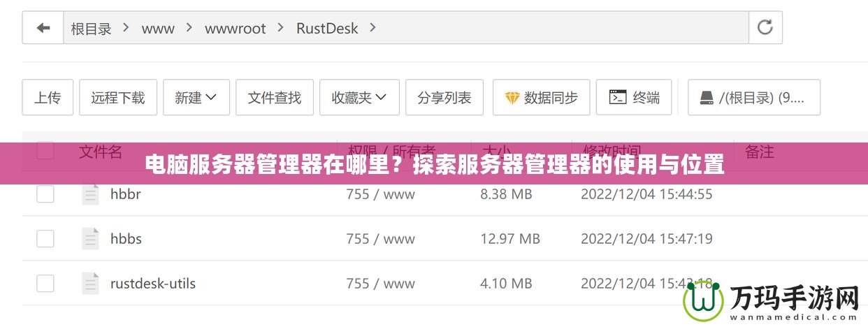The height and width of the screenshot is (327, 868).
Task: Refresh the file list with reload icon
Action: [765, 28]
